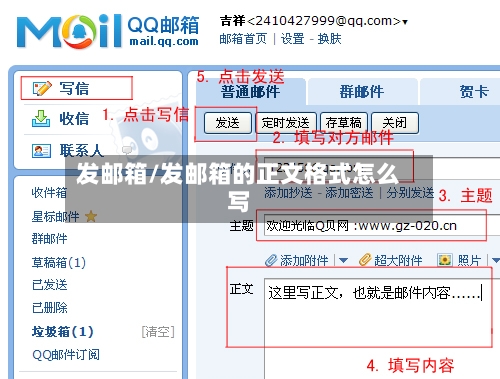Open the 草稿箱(1) folder

(59, 263)
